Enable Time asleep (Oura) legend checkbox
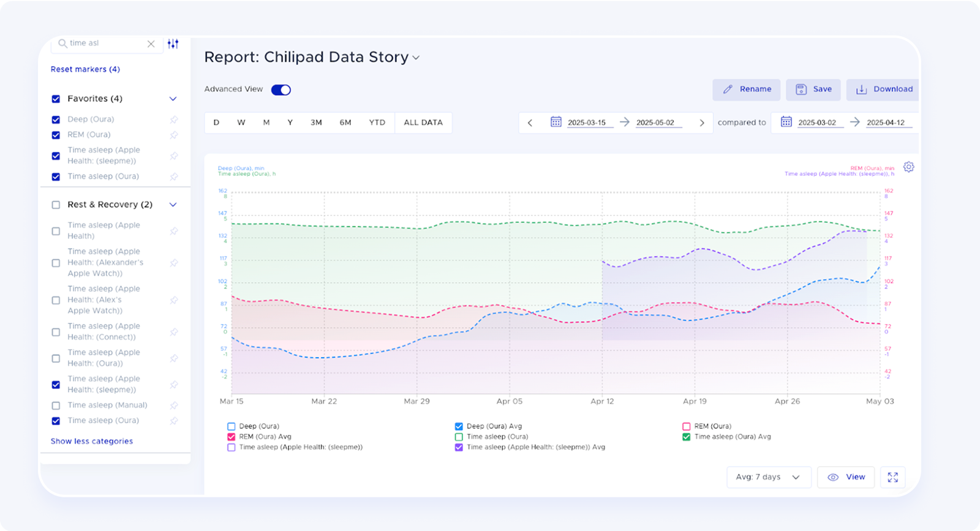The width and height of the screenshot is (980, 531). 459,437
